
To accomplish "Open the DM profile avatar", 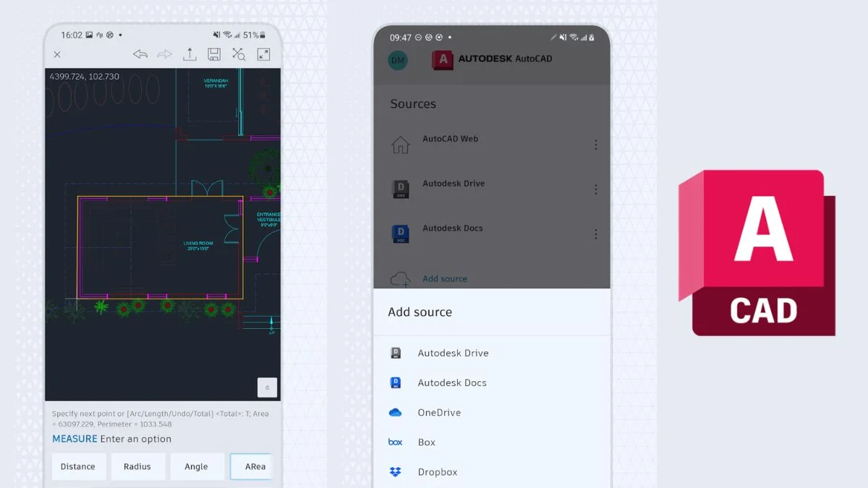I will coord(398,60).
